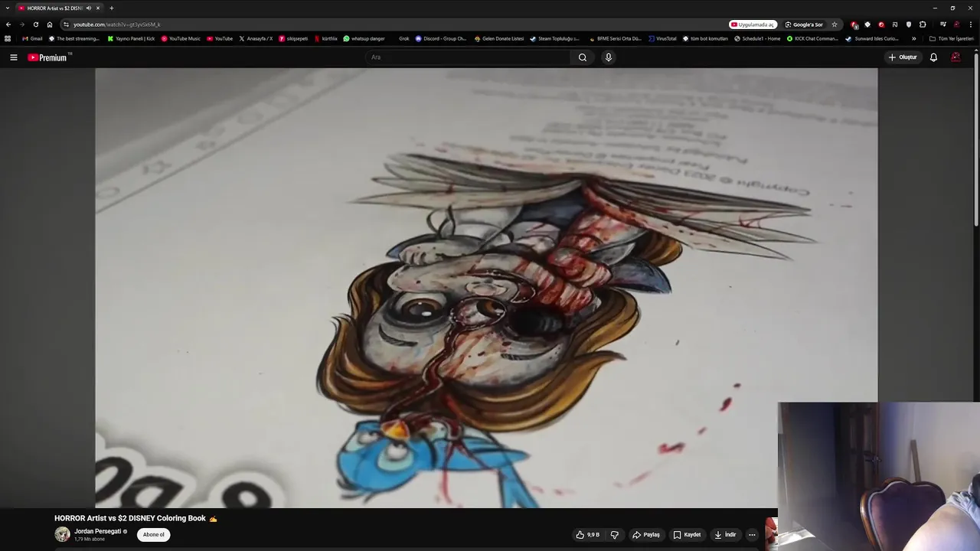
Task: Open Anasayfa / X bookmark
Action: point(256,38)
